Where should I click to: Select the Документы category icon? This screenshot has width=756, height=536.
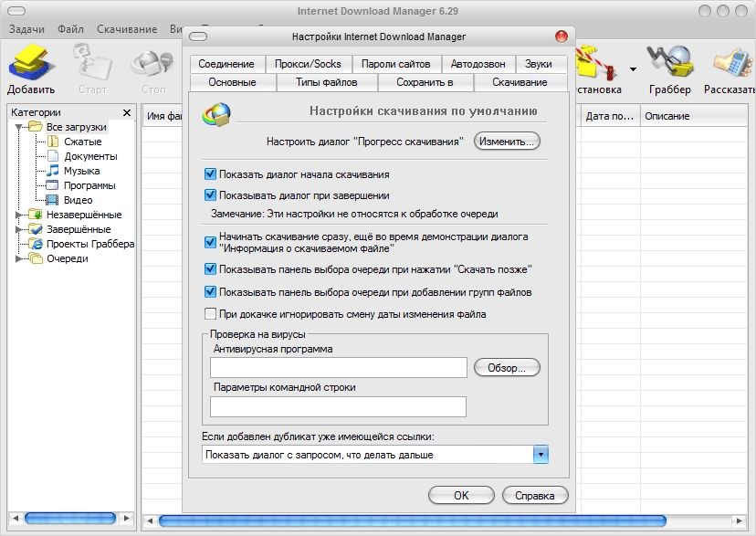click(x=53, y=156)
